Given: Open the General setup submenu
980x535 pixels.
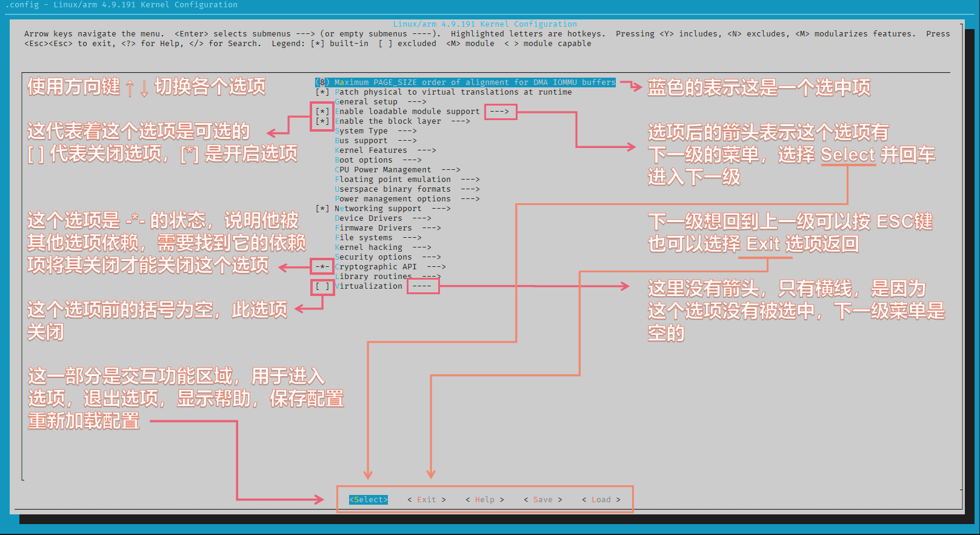Looking at the screenshot, I should (366, 102).
